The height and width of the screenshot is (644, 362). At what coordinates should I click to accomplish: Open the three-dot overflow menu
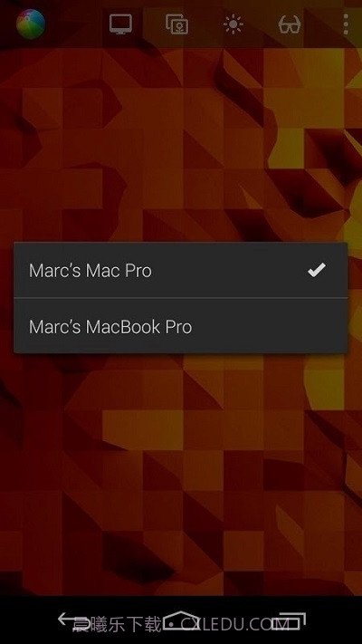pos(346,24)
